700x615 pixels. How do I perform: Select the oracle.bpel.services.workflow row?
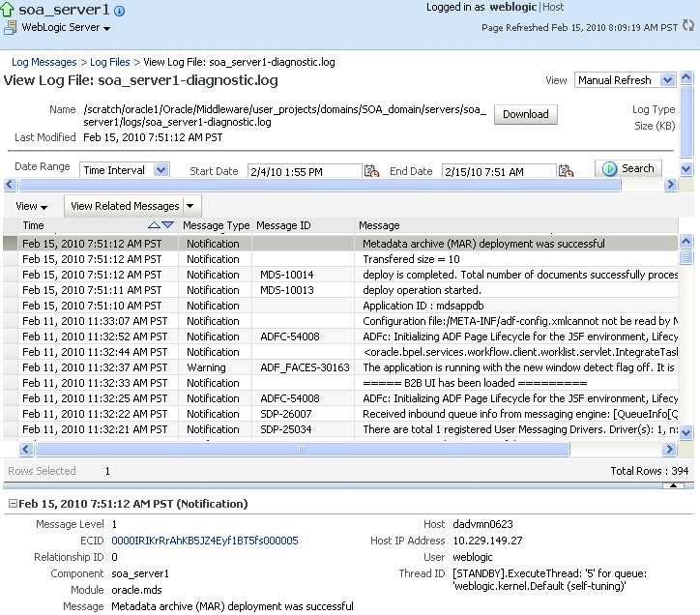tap(340, 352)
